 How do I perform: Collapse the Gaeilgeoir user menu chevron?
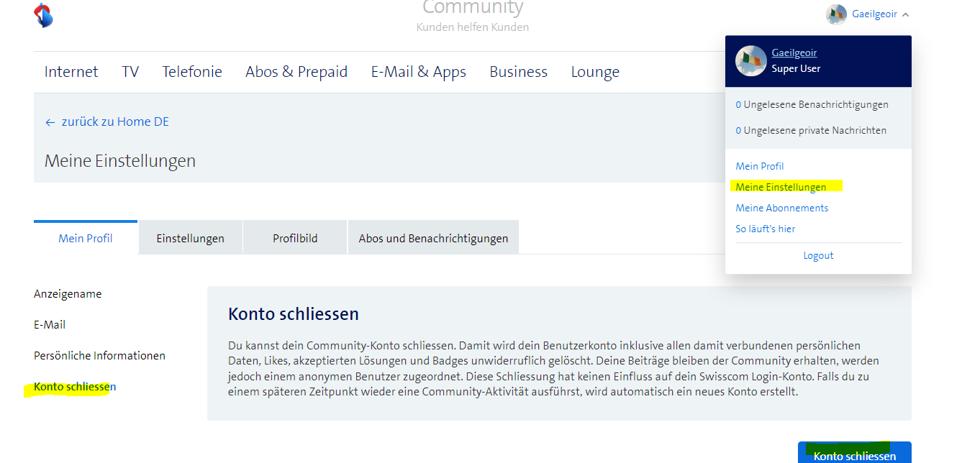905,14
